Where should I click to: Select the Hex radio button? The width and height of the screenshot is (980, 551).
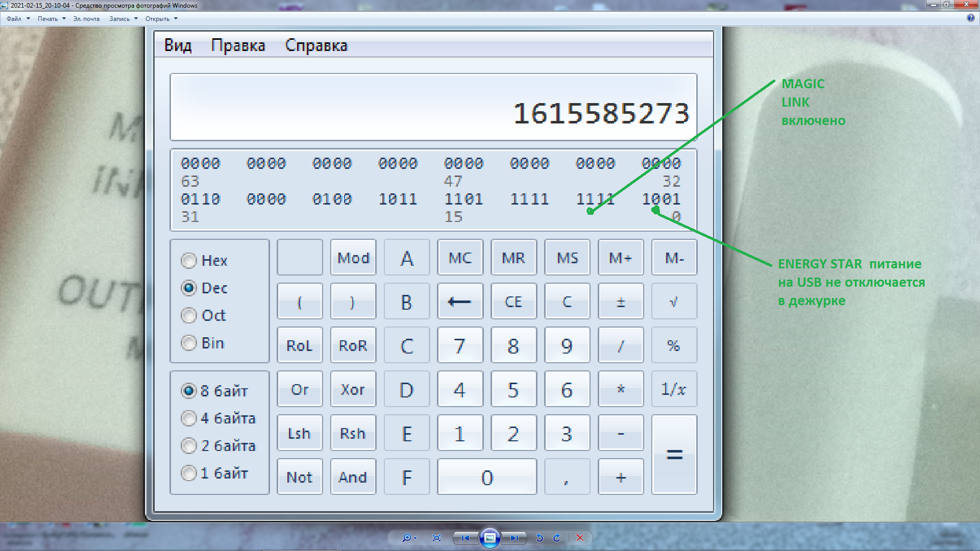[x=189, y=261]
